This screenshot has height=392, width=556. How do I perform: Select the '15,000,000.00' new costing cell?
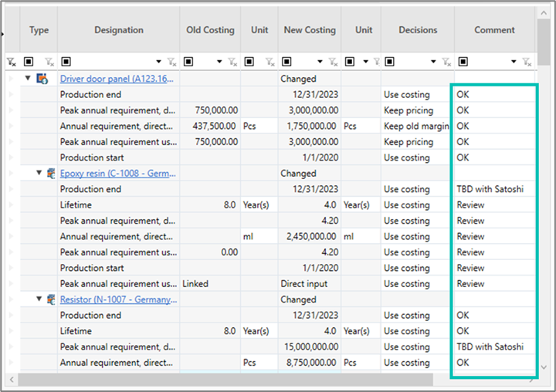pyautogui.click(x=310, y=347)
